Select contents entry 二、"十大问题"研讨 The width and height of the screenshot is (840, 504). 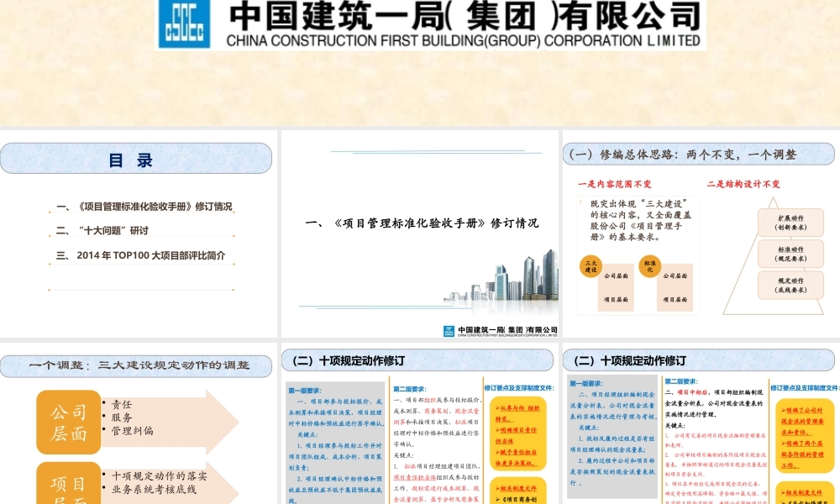tap(102, 230)
